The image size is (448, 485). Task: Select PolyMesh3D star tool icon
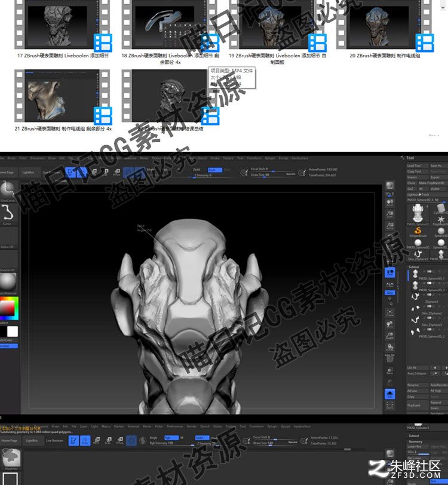441,220
